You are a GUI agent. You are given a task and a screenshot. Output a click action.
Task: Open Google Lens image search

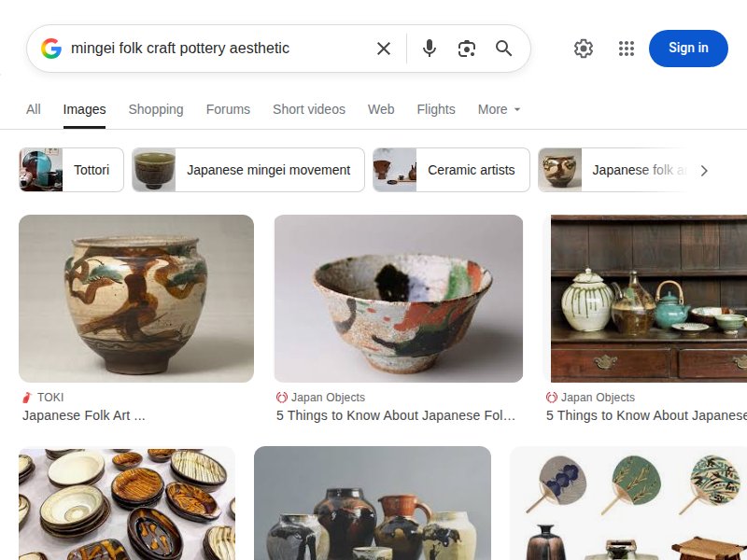point(467,49)
